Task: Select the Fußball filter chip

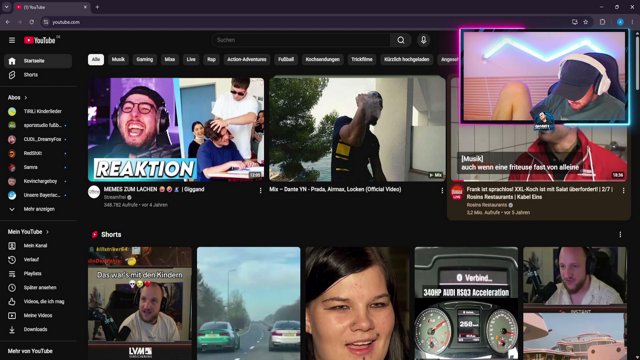Action: pos(286,60)
